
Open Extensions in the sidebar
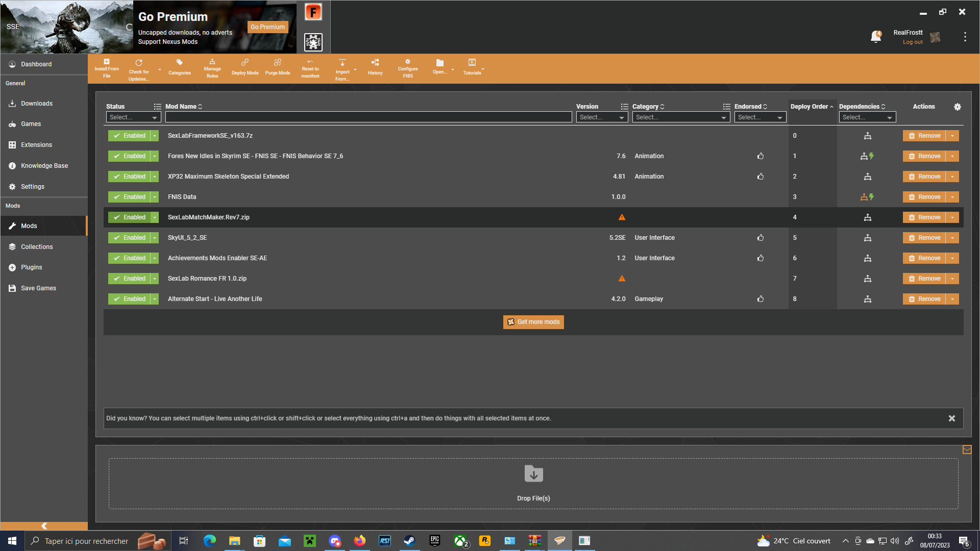click(44, 145)
